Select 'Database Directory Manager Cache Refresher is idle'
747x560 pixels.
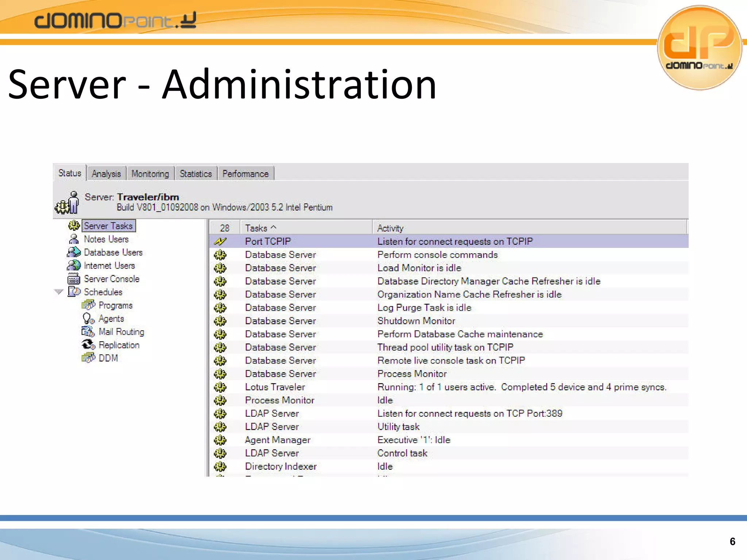pyautogui.click(x=489, y=281)
